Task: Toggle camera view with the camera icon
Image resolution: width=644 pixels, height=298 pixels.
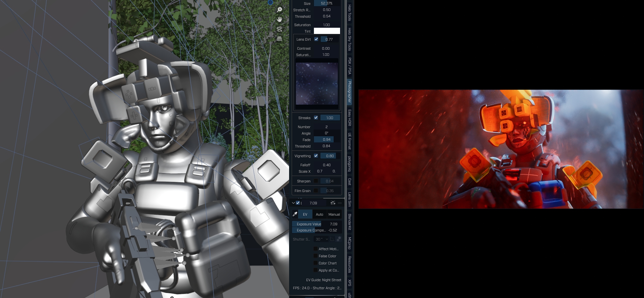Action: click(x=279, y=29)
